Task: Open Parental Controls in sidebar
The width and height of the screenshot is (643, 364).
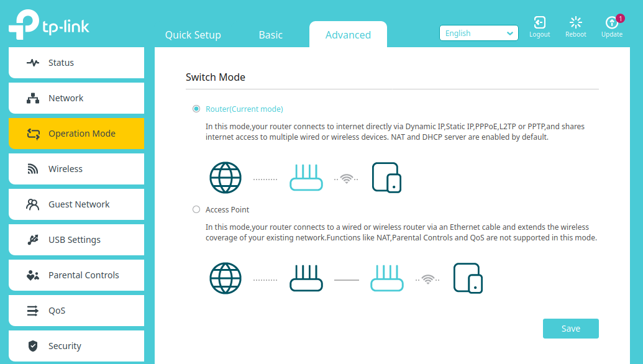Action: [83, 275]
